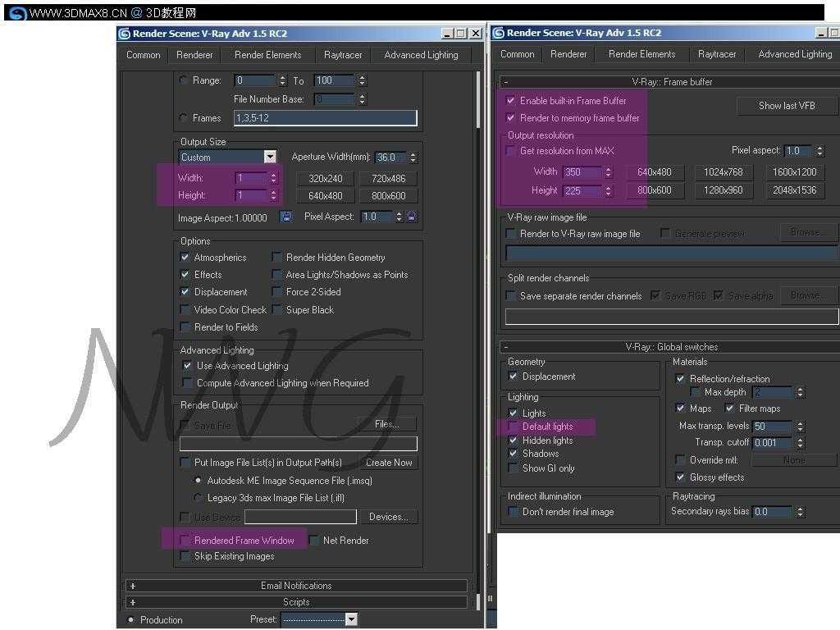The width and height of the screenshot is (840, 630).
Task: Choose the 320x240 preset button
Action: tap(325, 178)
